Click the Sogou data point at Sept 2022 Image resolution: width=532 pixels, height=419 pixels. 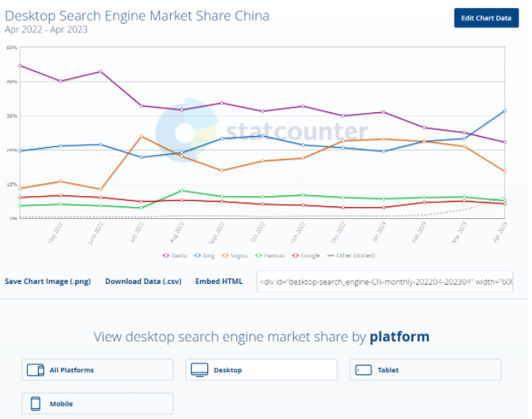coord(223,172)
